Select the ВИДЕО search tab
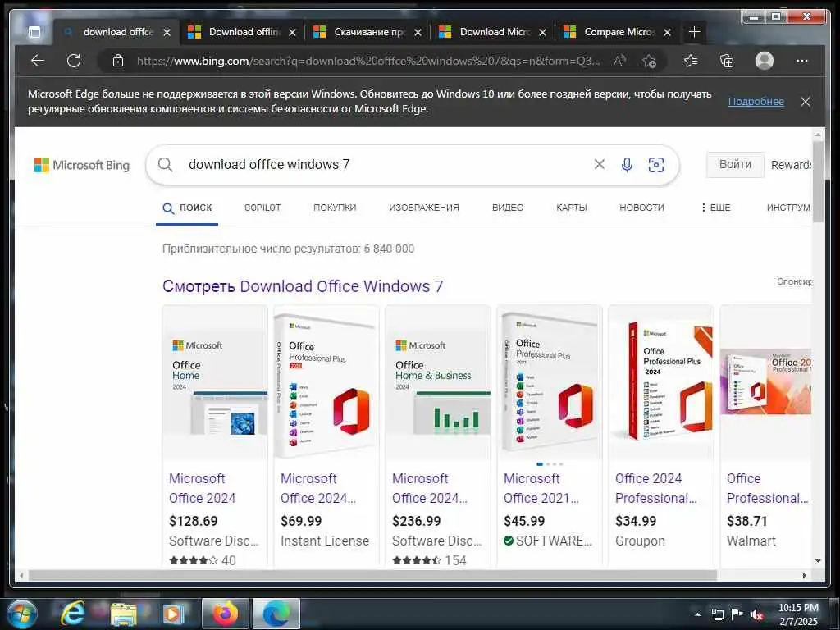The height and width of the screenshot is (630, 840). point(508,208)
